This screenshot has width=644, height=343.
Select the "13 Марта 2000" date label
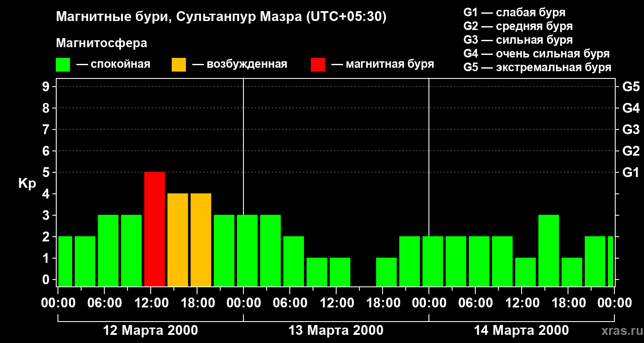point(336,331)
